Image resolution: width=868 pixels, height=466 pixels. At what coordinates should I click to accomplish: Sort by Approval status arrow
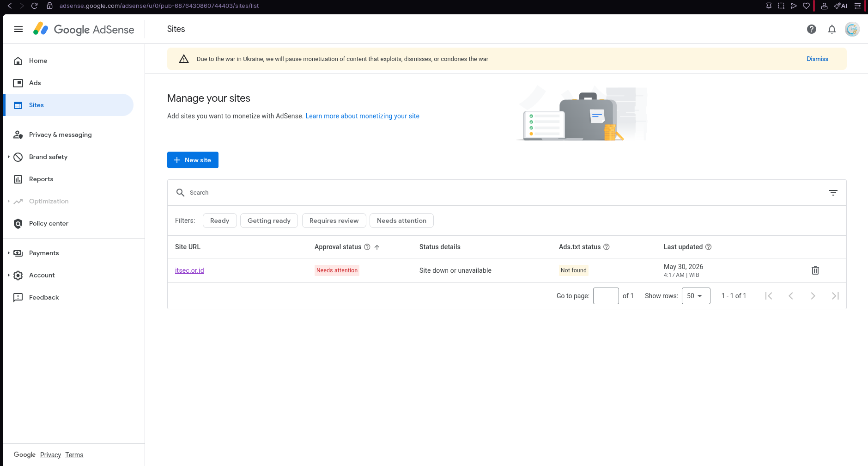click(377, 247)
